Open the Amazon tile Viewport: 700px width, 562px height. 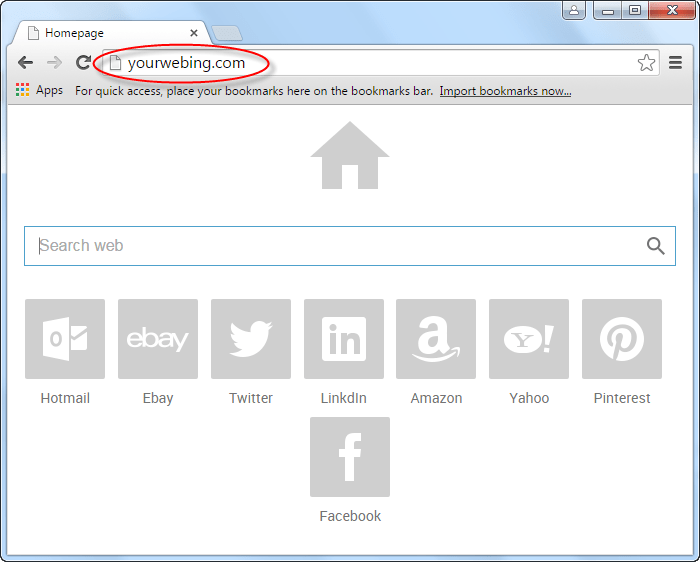pos(436,339)
